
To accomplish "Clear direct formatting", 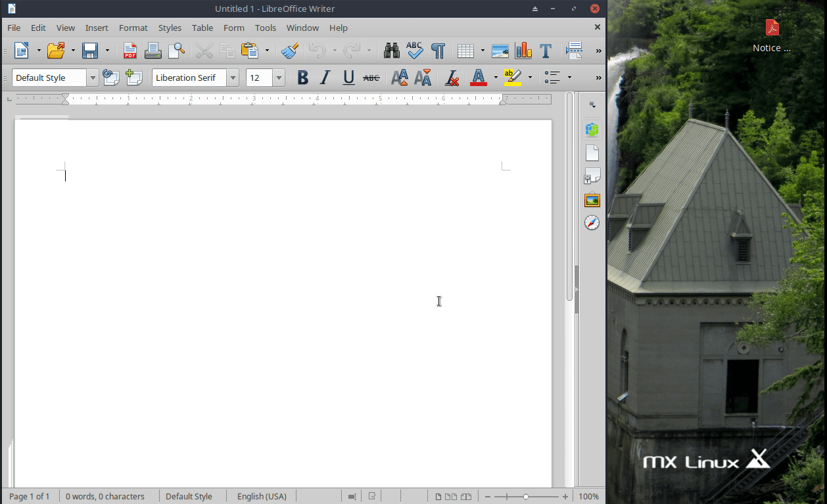I will (452, 78).
